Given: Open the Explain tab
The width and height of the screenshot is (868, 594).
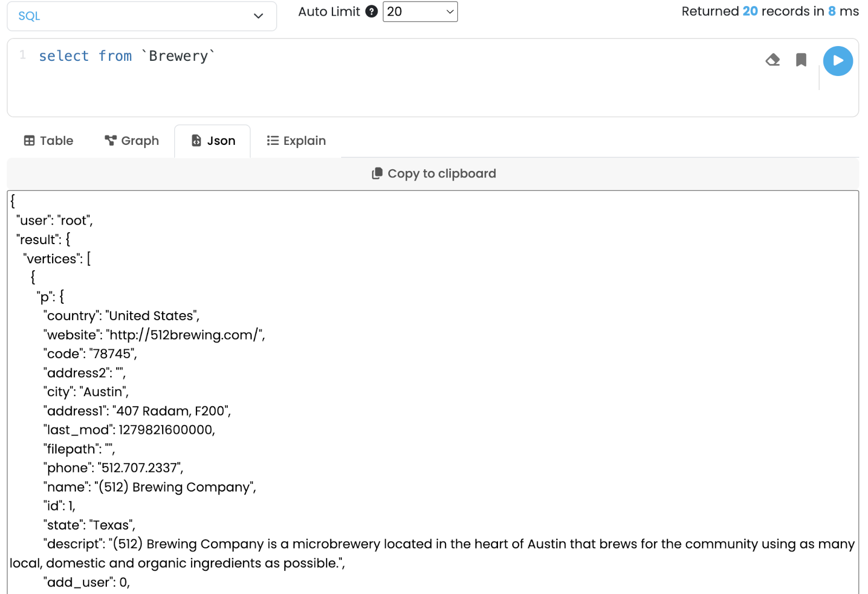Looking at the screenshot, I should [296, 141].
